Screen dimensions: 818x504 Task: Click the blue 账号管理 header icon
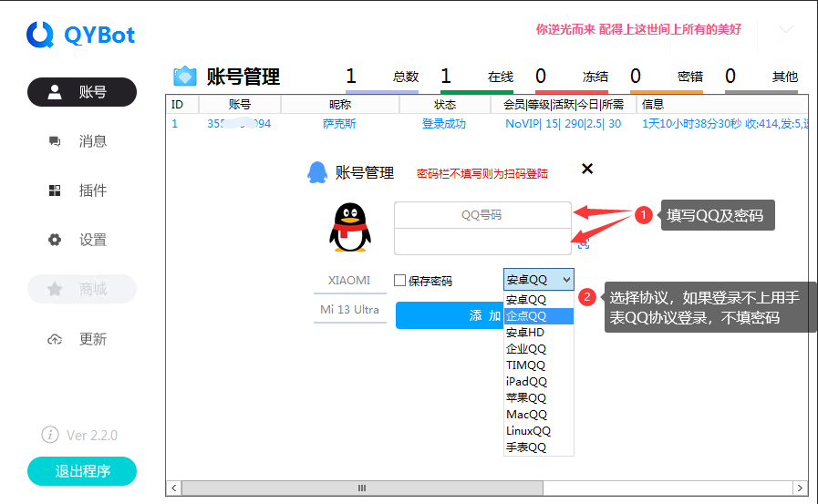pos(185,77)
